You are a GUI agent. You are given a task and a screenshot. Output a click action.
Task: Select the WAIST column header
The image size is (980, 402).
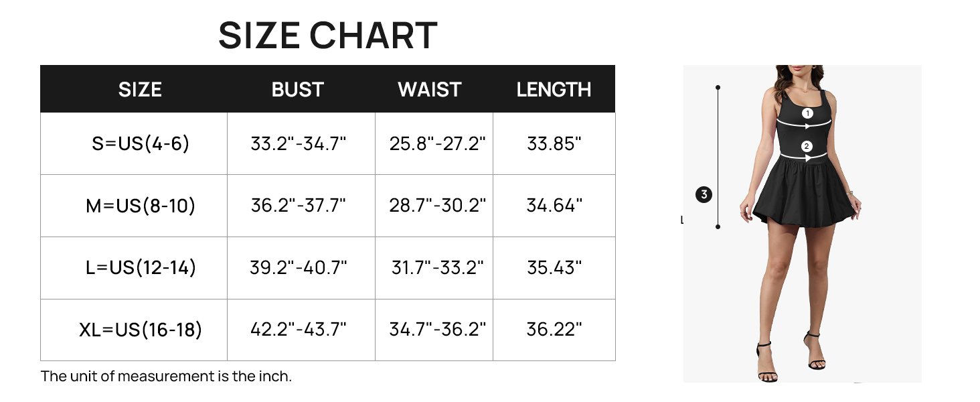[430, 89]
